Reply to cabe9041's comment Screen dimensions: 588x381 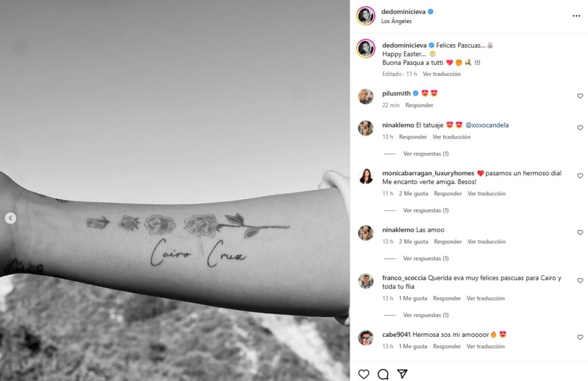(x=447, y=346)
